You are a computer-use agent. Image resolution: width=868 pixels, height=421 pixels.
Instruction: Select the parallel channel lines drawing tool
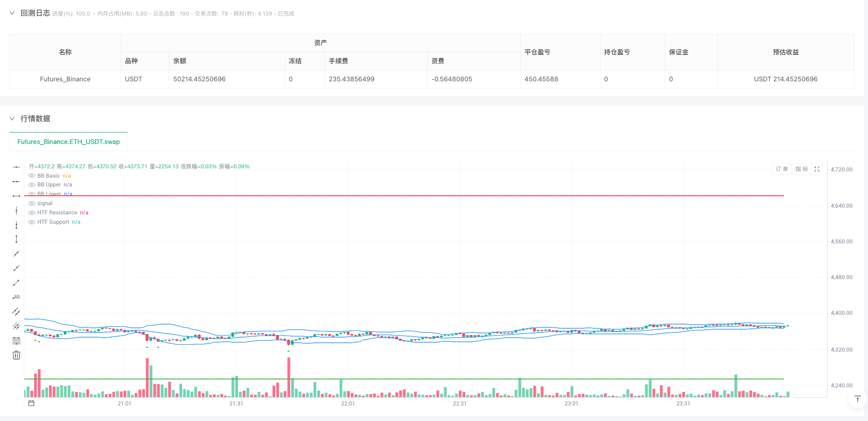click(17, 312)
